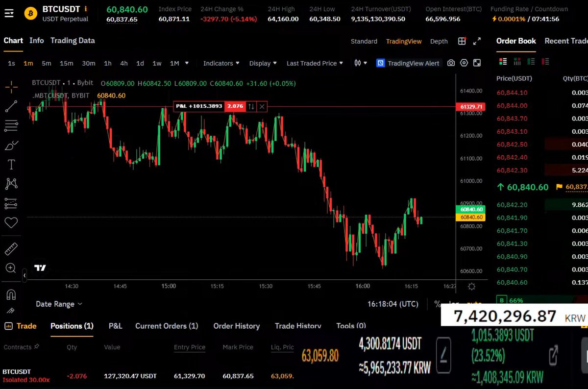Open Last Traded Price dropdown

point(315,63)
